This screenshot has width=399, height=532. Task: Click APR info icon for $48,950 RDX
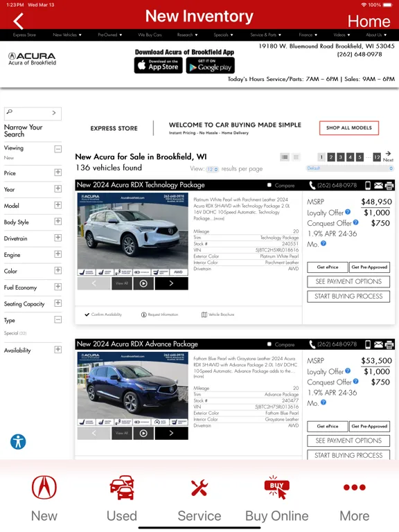pos(323,243)
